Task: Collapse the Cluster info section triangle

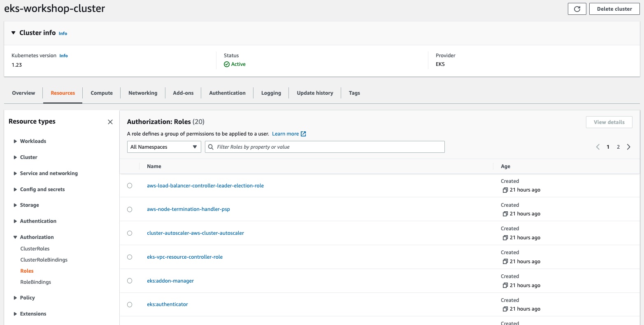Action: [13, 33]
